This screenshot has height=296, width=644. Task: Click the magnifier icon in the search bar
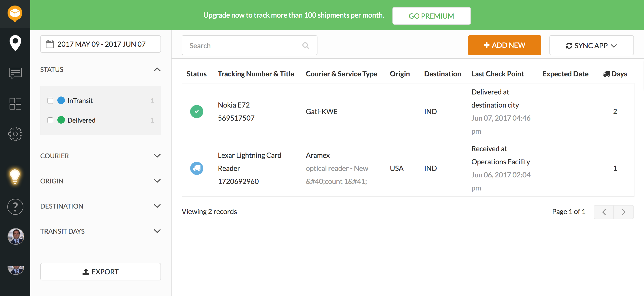coord(305,45)
